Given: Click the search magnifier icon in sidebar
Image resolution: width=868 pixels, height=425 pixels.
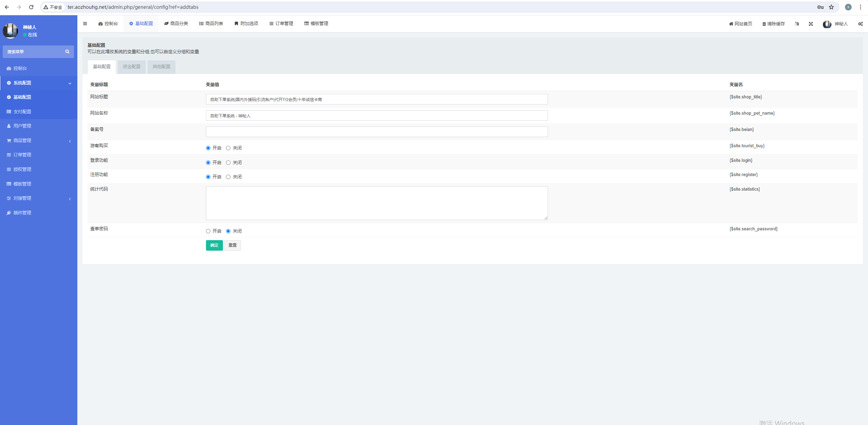Looking at the screenshot, I should 67,52.
